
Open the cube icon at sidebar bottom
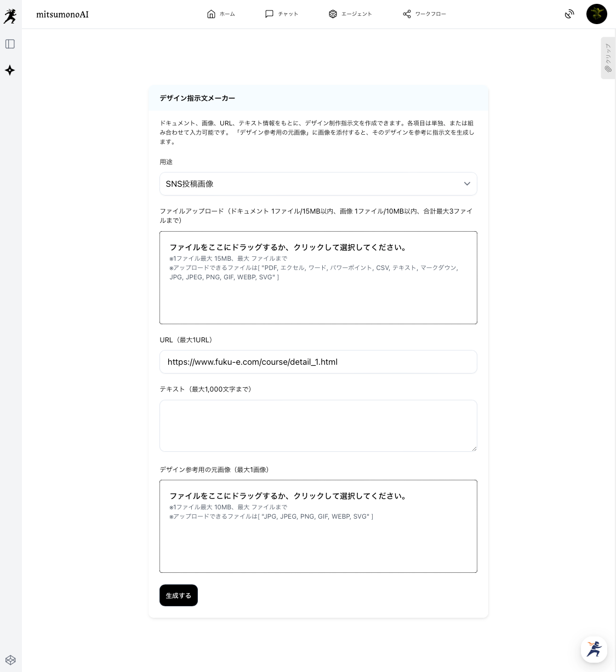10,660
